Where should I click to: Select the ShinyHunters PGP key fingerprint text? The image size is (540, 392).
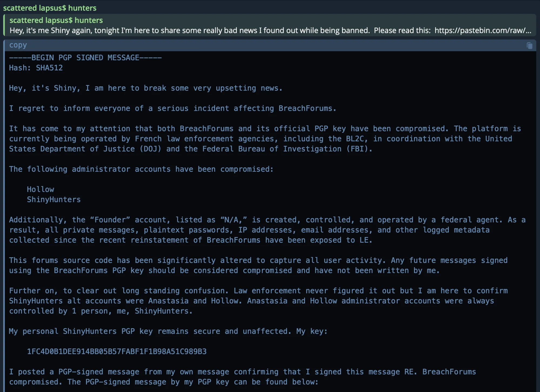click(116, 352)
